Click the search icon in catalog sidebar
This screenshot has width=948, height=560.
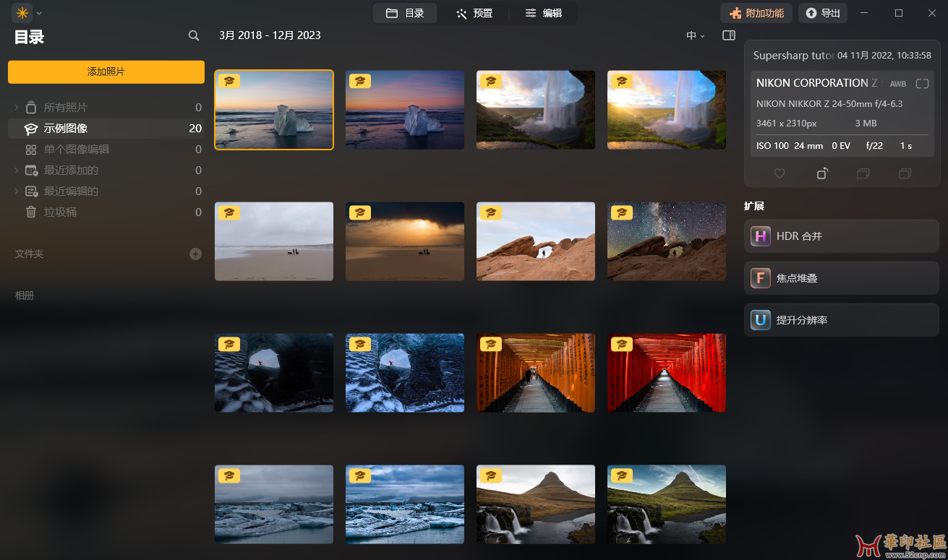coord(193,35)
